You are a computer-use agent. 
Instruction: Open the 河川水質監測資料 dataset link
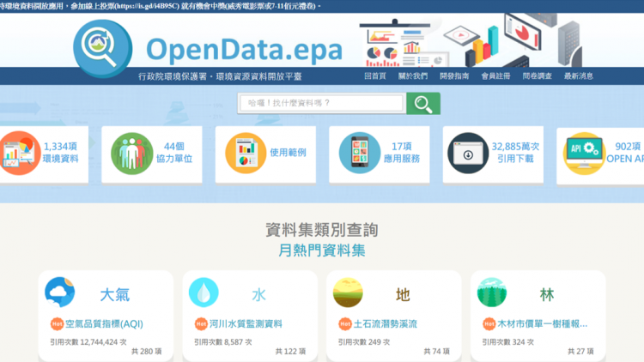(x=246, y=324)
